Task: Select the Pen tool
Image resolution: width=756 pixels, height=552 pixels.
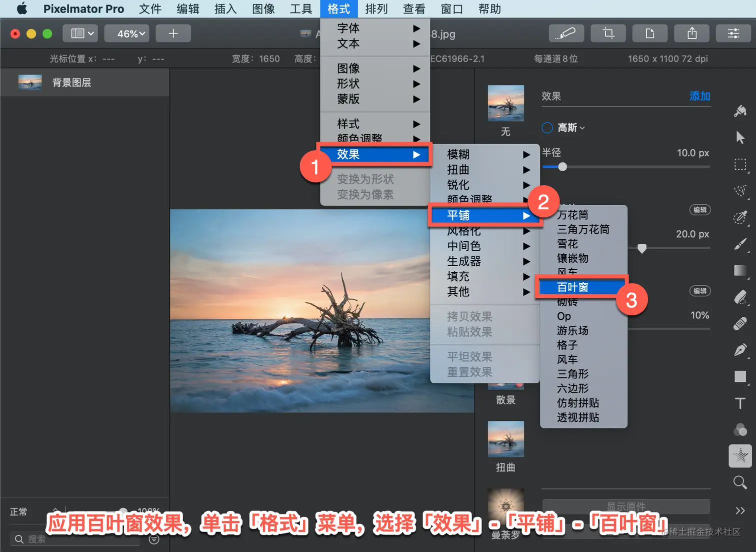Action: tap(740, 350)
